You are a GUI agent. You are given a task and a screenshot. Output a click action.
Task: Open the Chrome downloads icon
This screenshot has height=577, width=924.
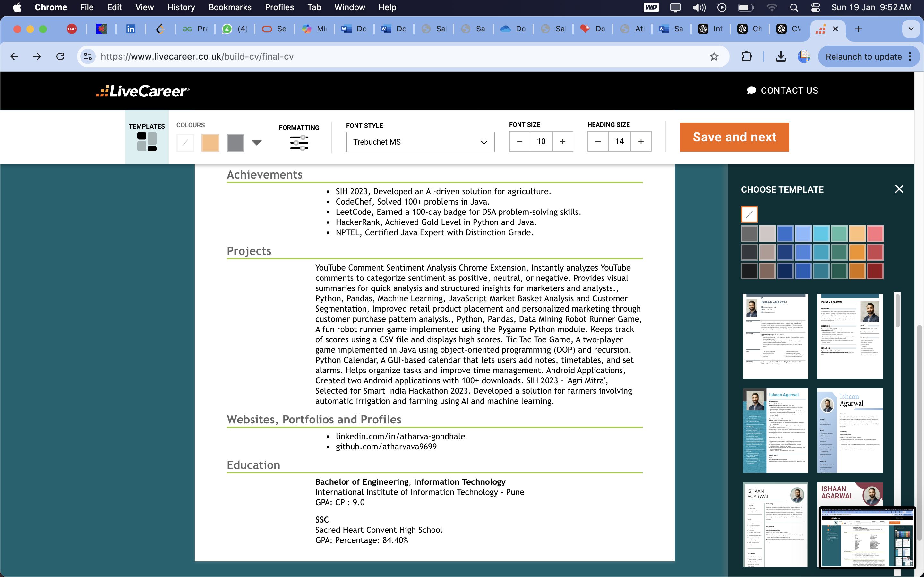[781, 56]
